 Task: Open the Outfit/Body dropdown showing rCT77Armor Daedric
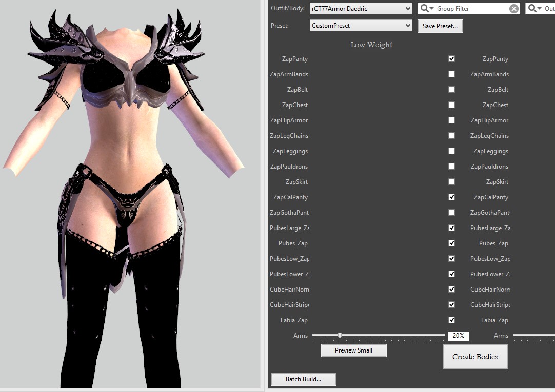tap(361, 9)
